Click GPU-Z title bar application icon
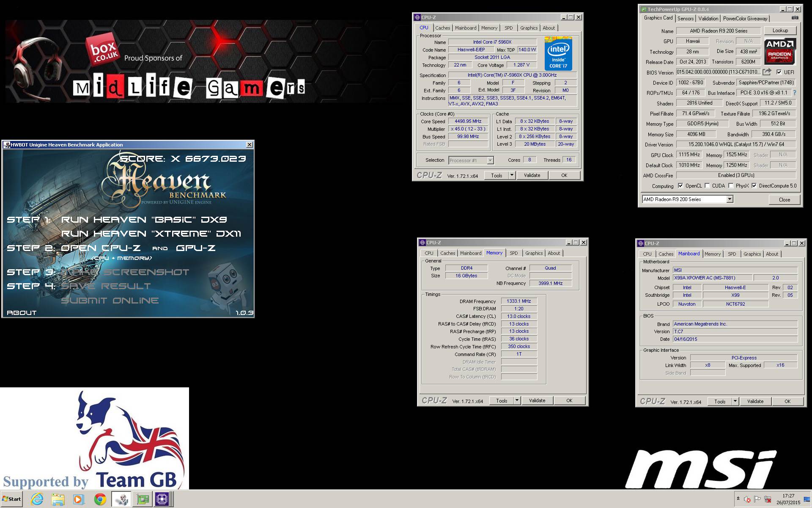 (643, 9)
